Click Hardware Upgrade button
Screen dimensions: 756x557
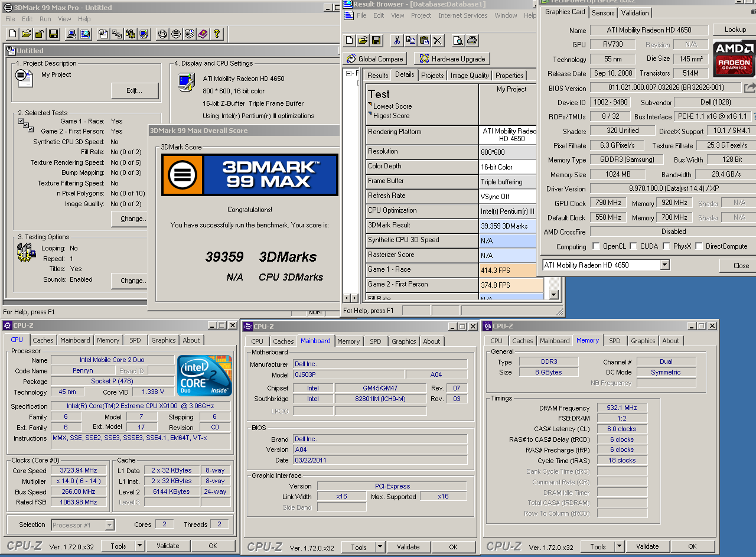pyautogui.click(x=451, y=58)
